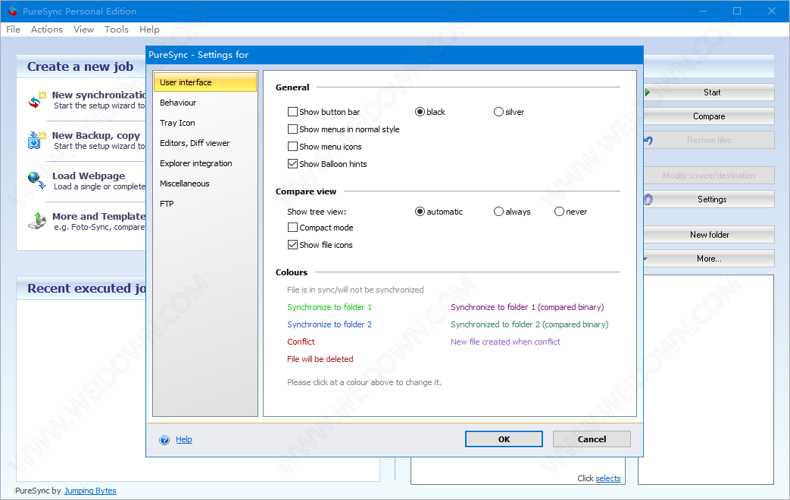Click Cancel in the settings dialog
Image resolution: width=790 pixels, height=500 pixels.
(591, 439)
